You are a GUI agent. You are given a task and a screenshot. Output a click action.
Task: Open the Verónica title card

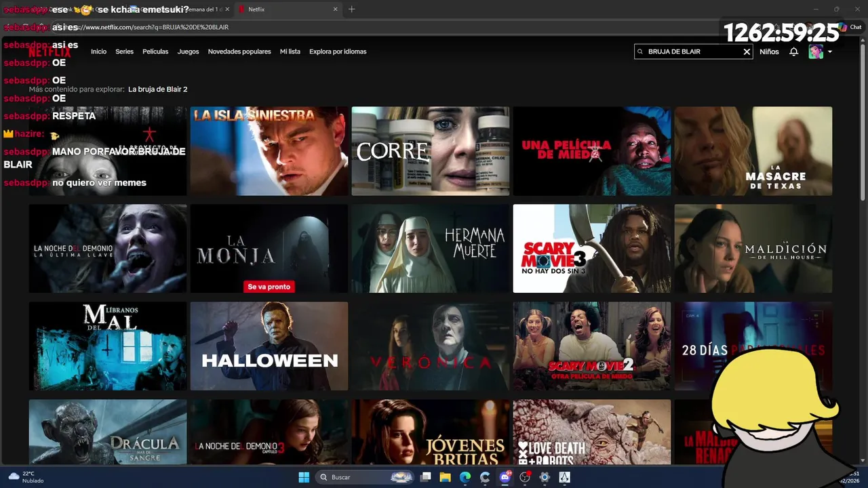[x=431, y=346]
